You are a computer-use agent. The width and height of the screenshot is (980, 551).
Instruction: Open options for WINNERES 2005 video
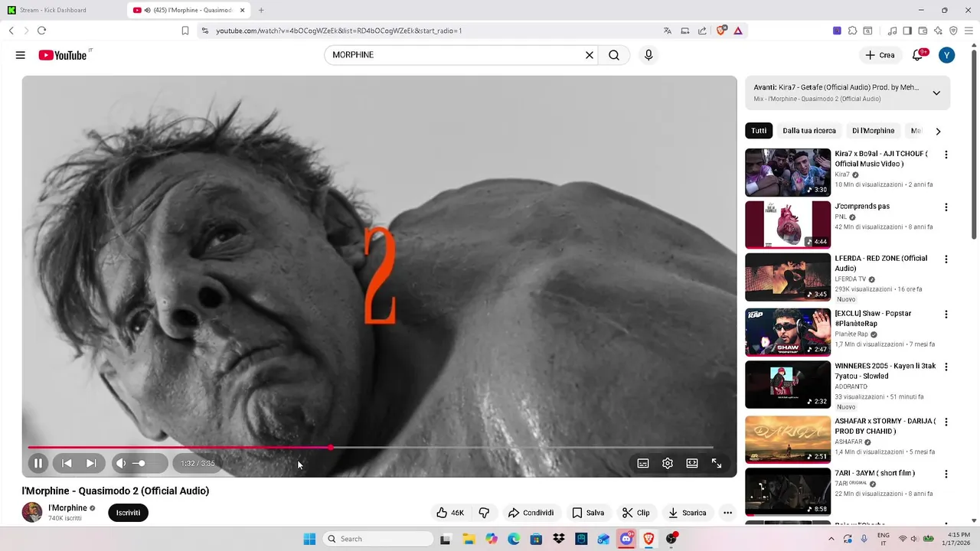pos(946,367)
